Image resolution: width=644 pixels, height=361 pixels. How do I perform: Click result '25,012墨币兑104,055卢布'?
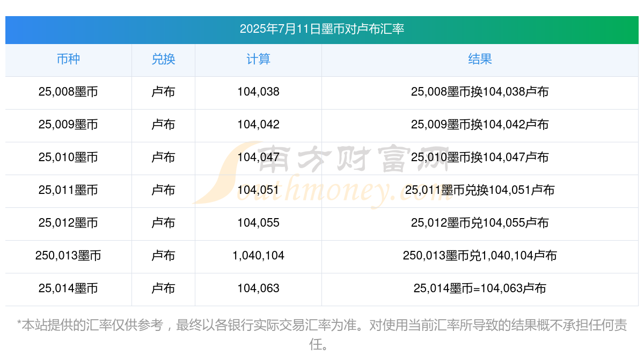pyautogui.click(x=480, y=223)
